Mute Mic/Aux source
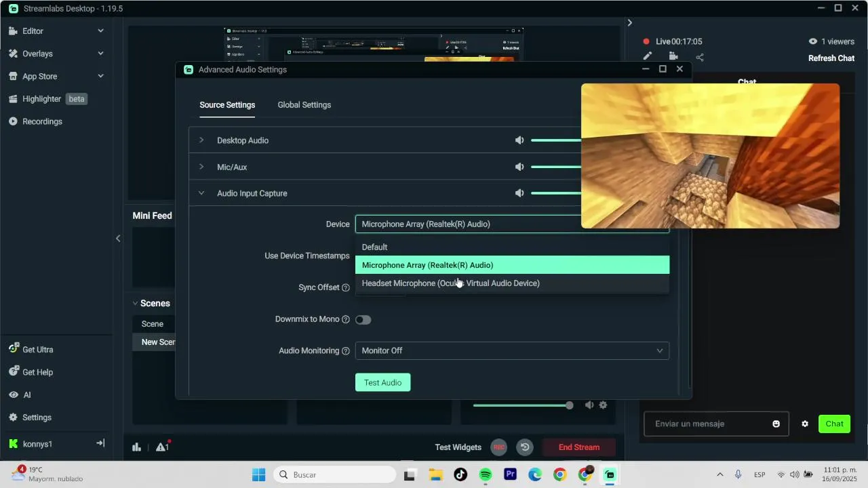The width and height of the screenshot is (868, 488). (x=519, y=167)
